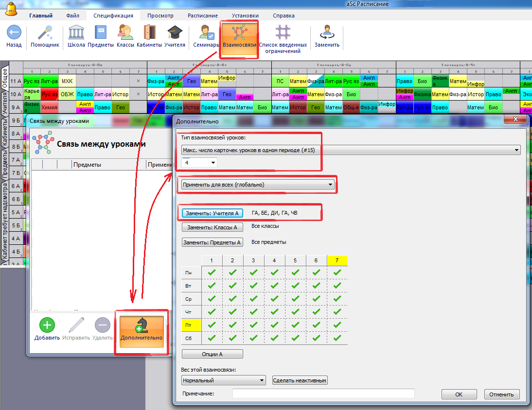Open the Учителя graduation cap icon
The width and height of the screenshot is (532, 410).
[x=175, y=33]
